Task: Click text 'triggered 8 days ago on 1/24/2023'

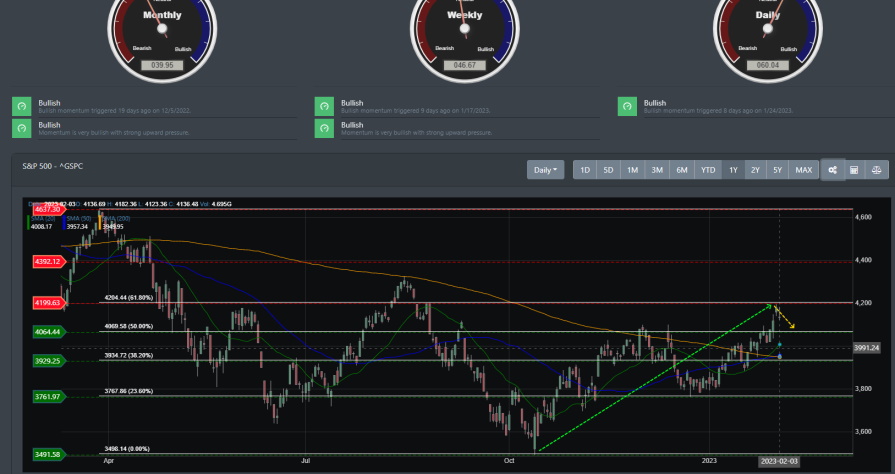Action: pos(745,111)
